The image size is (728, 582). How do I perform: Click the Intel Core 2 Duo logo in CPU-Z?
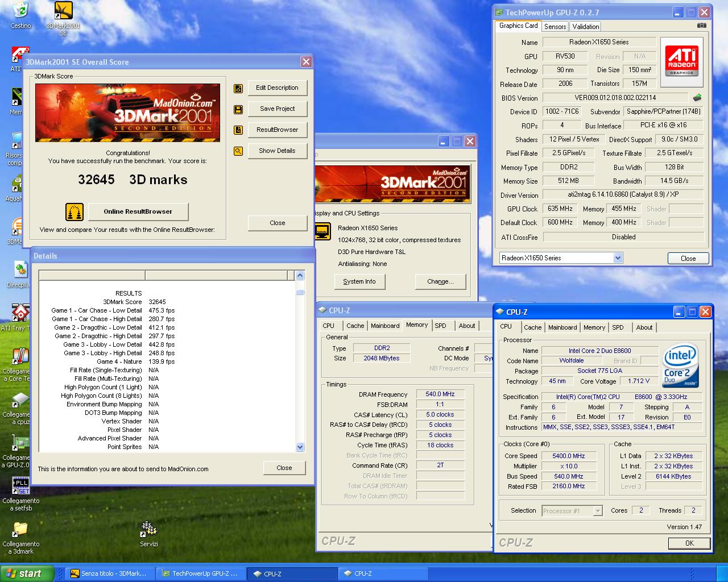pos(681,366)
